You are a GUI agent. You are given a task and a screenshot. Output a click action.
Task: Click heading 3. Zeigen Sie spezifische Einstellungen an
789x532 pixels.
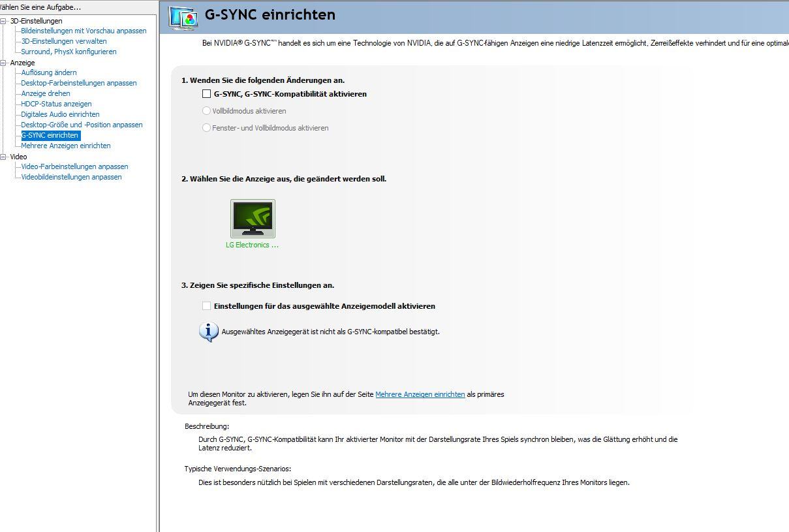pos(258,285)
